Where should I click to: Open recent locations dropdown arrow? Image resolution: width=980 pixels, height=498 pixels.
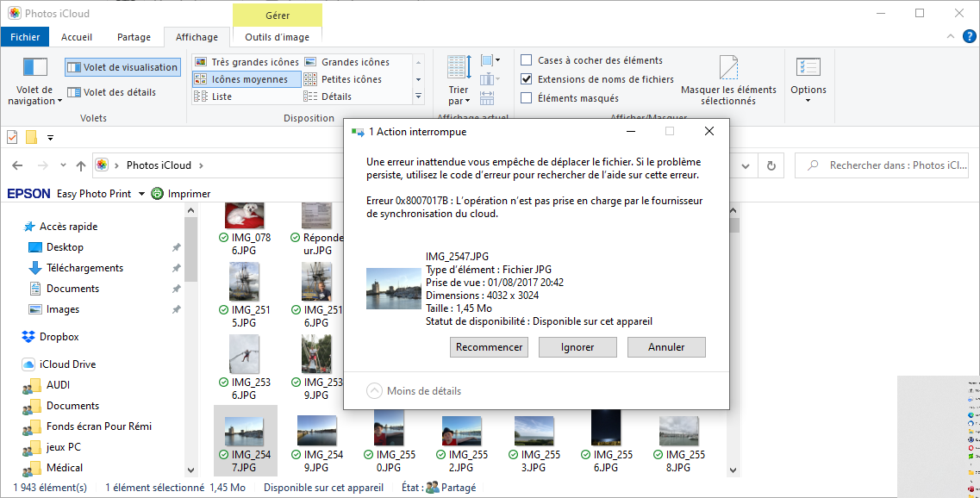pos(63,165)
